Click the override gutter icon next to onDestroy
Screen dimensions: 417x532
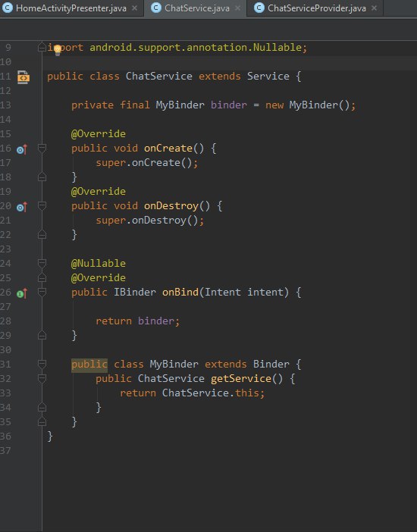pos(22,207)
